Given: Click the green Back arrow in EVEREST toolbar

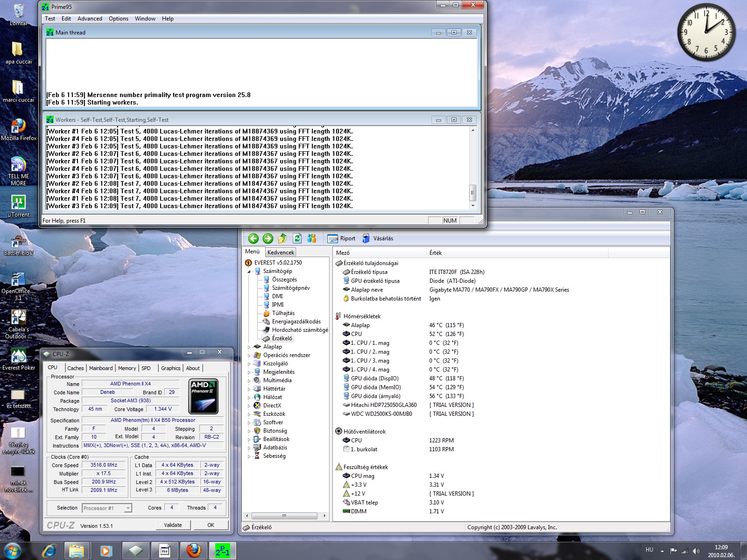Looking at the screenshot, I should (253, 238).
